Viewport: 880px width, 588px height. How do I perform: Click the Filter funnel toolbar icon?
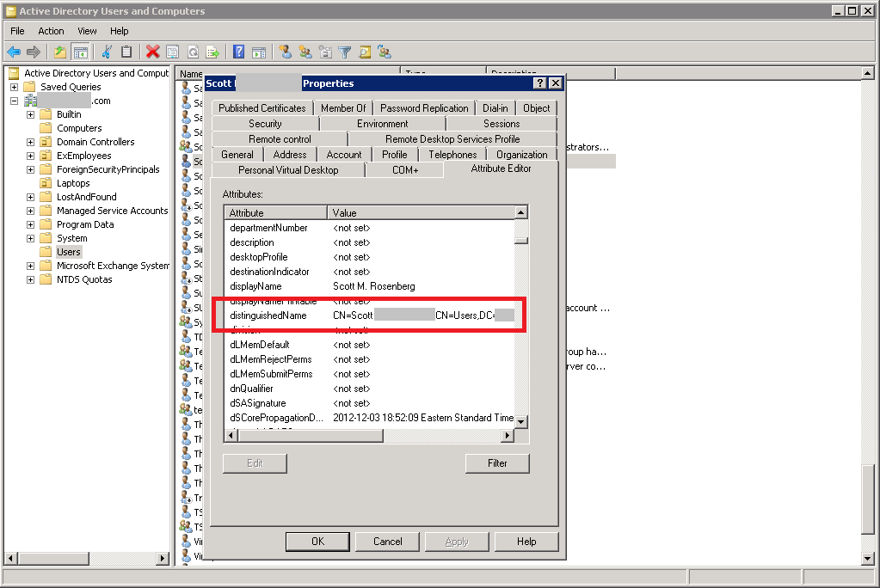(x=345, y=52)
